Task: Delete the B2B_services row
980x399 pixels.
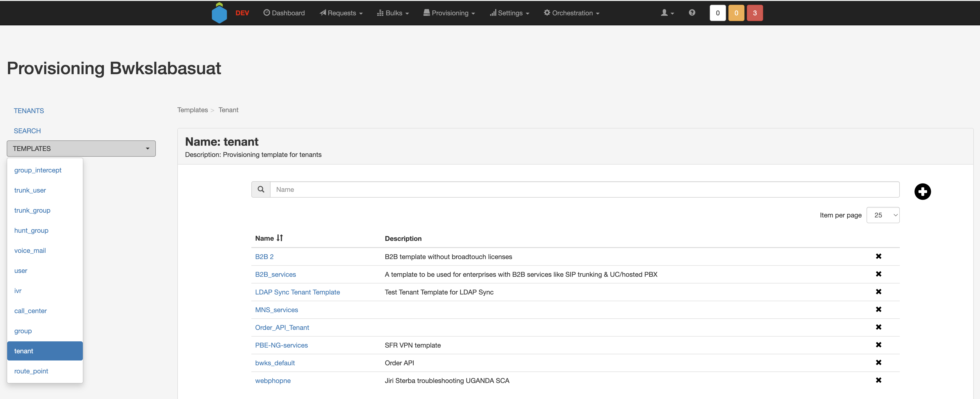Action: click(x=879, y=274)
